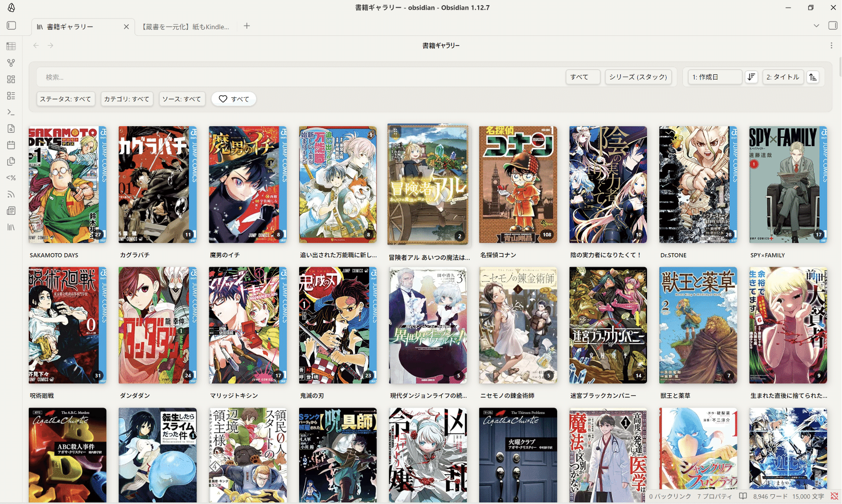The height and width of the screenshot is (504, 842).
Task: Toggle the heart favorites filter
Action: pos(234,99)
